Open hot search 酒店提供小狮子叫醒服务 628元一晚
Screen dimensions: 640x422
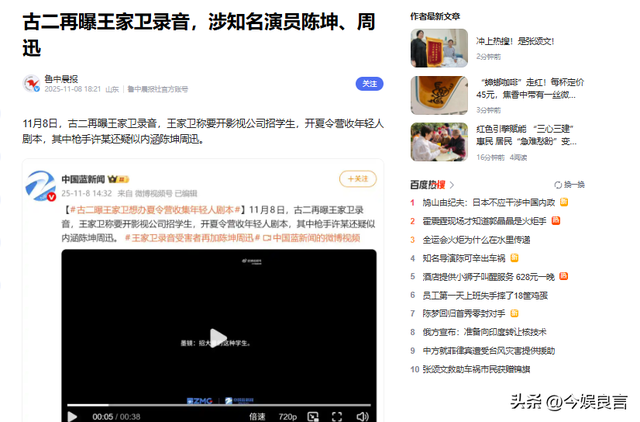click(489, 277)
